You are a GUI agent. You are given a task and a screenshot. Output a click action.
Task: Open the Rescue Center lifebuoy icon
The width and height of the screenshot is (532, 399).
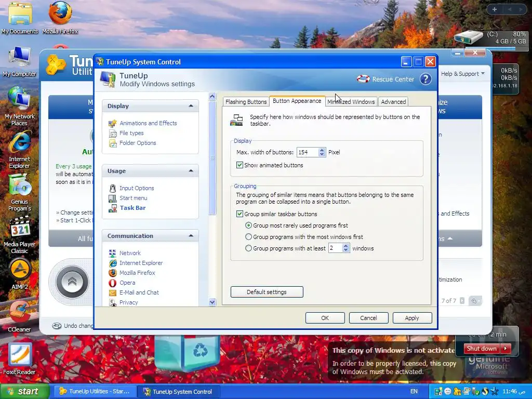click(363, 79)
